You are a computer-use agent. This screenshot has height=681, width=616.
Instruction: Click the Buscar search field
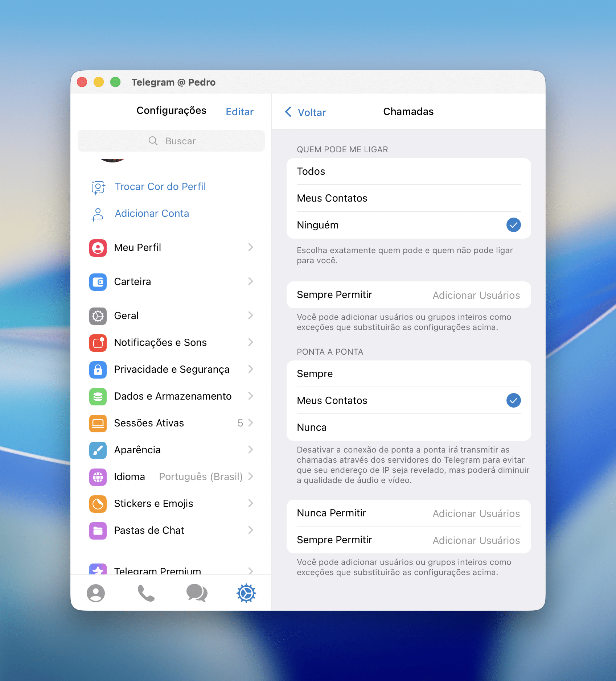[171, 141]
